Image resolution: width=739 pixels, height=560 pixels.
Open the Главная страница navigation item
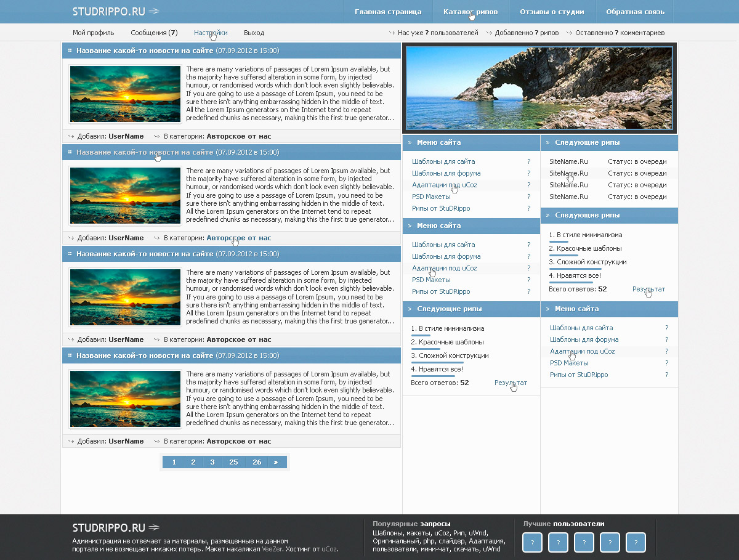(388, 12)
